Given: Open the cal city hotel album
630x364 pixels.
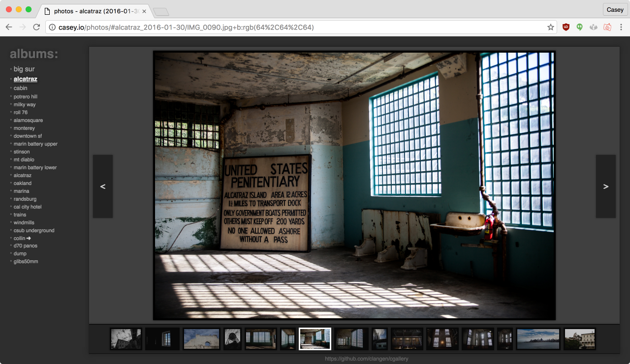Looking at the screenshot, I should coord(28,207).
